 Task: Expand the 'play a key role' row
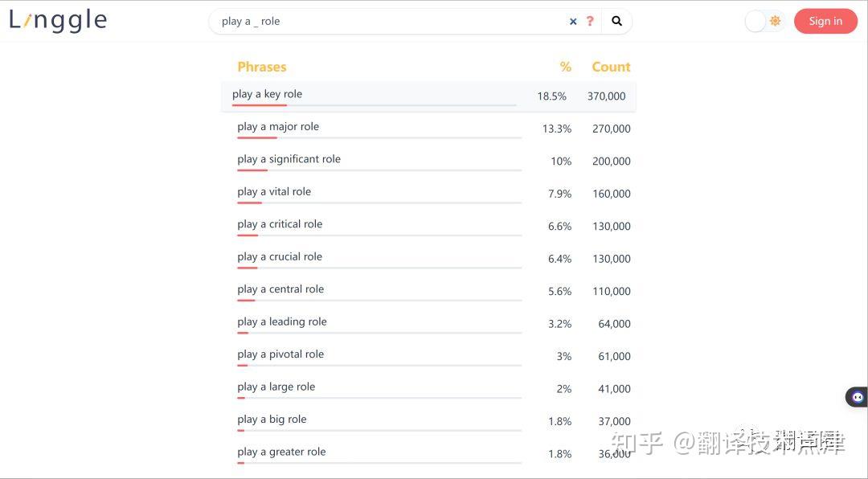pos(428,96)
